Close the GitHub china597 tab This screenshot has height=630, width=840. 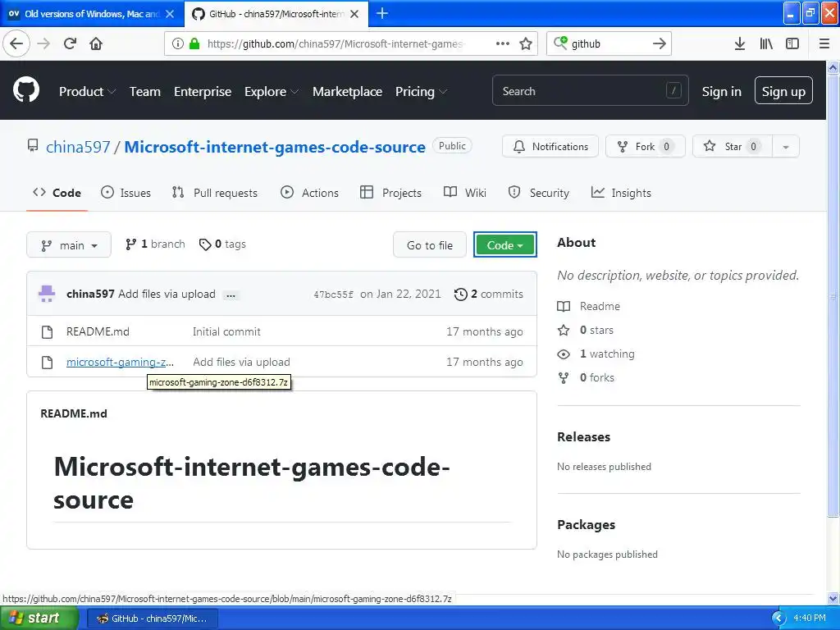(x=354, y=14)
